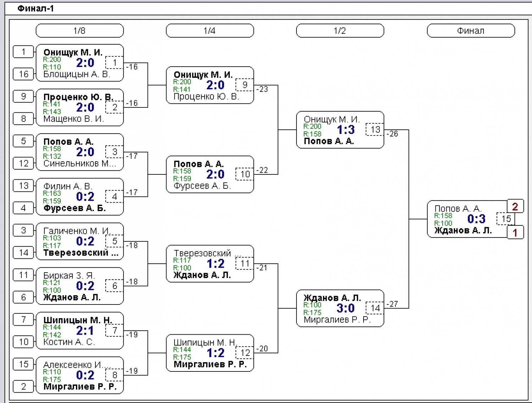Select seed box number 16
Image resolution: width=532 pixels, height=403 pixels.
23,74
